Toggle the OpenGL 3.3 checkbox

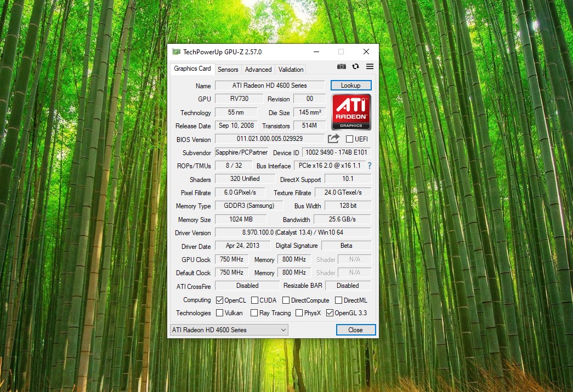[330, 313]
